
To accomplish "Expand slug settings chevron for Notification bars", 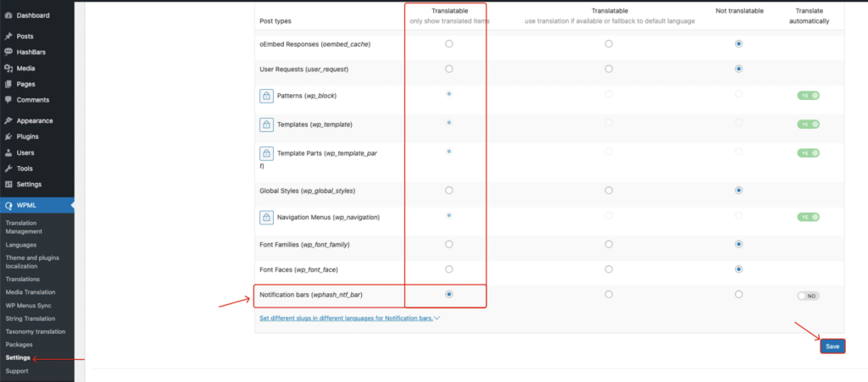I will pos(437,318).
